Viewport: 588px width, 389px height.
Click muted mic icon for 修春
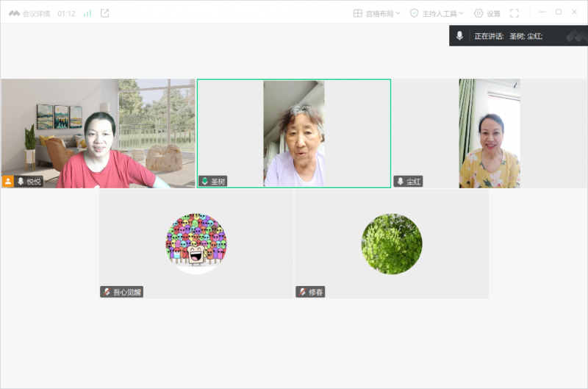(302, 292)
